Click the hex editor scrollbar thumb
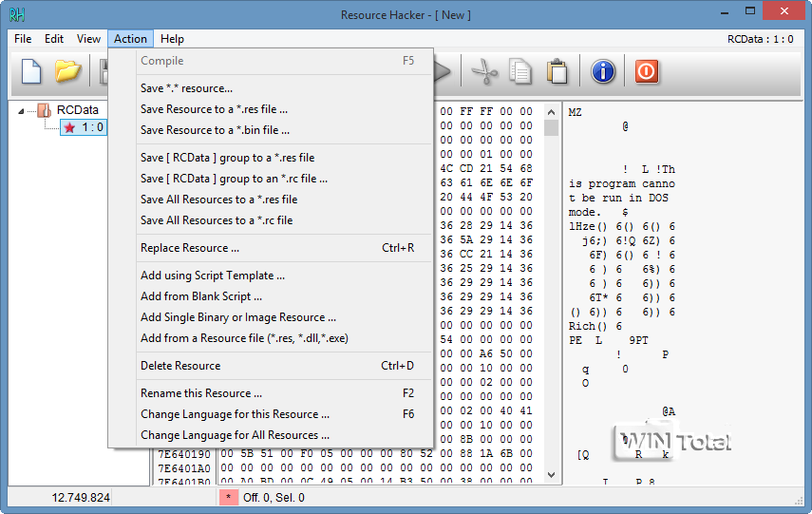This screenshot has height=514, width=812. [552, 127]
